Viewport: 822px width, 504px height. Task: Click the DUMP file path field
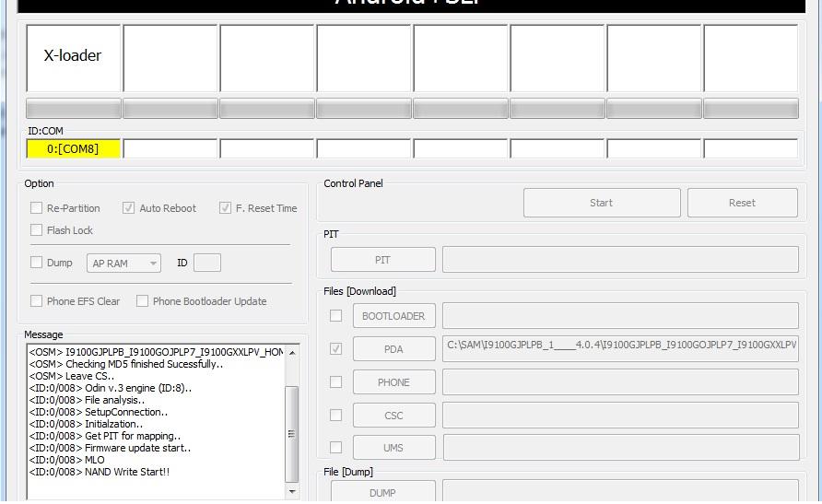coord(621,491)
